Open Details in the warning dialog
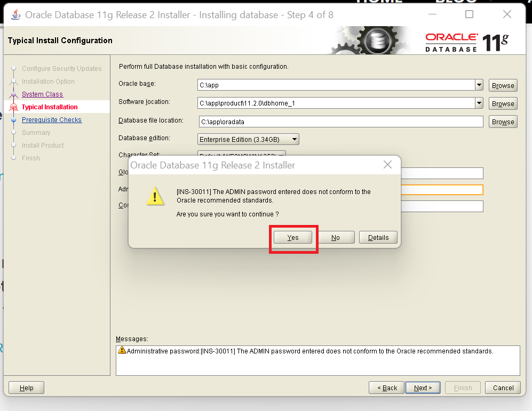The image size is (532, 411). [378, 237]
